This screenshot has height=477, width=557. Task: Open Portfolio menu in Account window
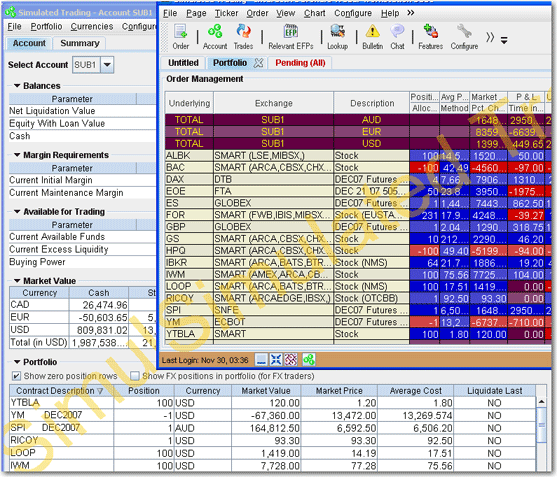pyautogui.click(x=46, y=27)
